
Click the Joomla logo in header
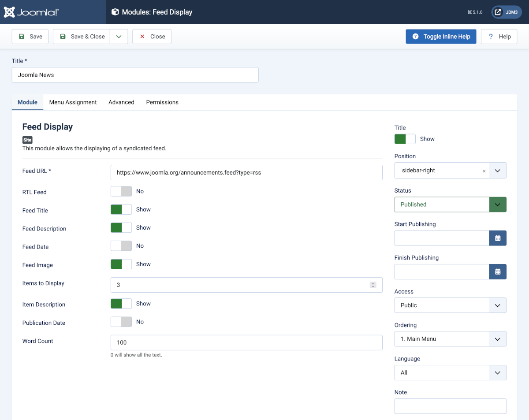point(31,12)
